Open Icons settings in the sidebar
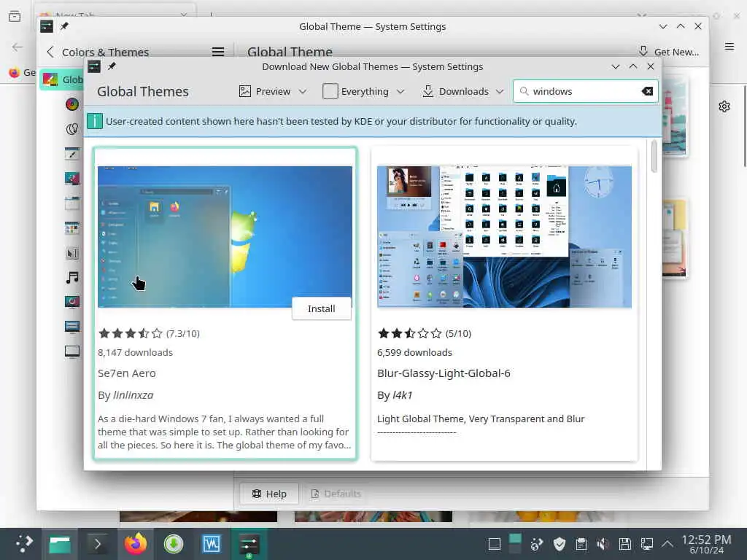747x560 pixels. pos(72,228)
